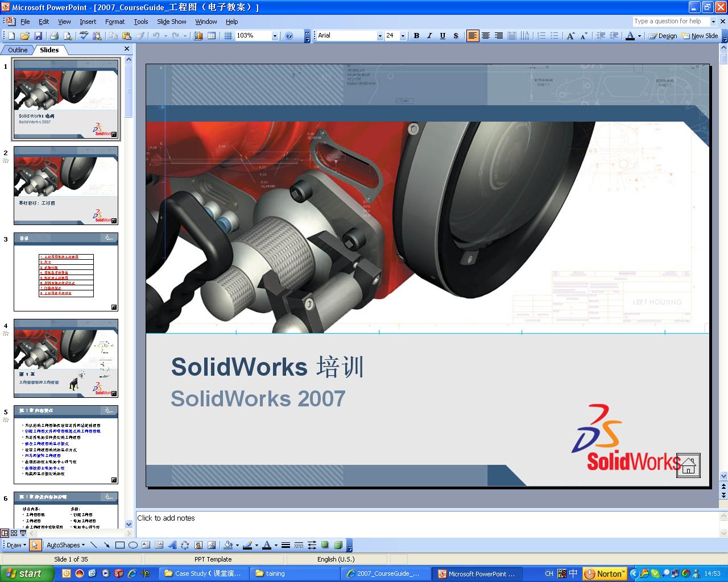Screen dimensions: 728x582
Task: Click the notes field to add notes
Action: pos(427,524)
